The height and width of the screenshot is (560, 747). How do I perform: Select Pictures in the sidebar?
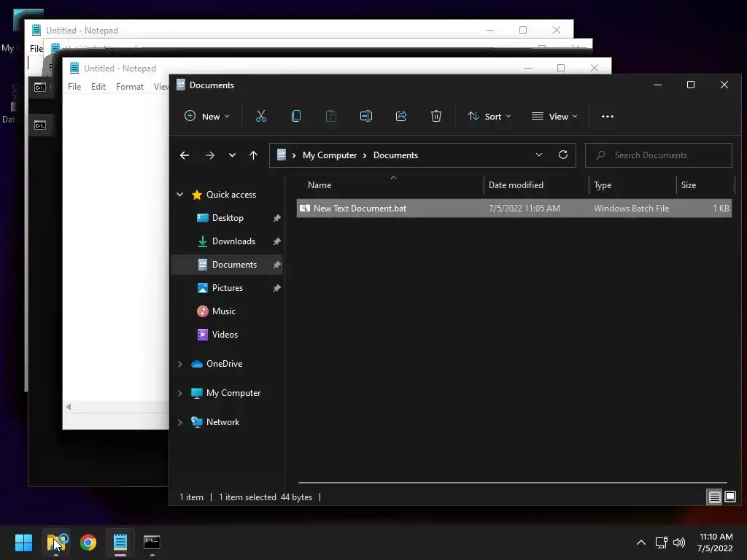click(228, 288)
